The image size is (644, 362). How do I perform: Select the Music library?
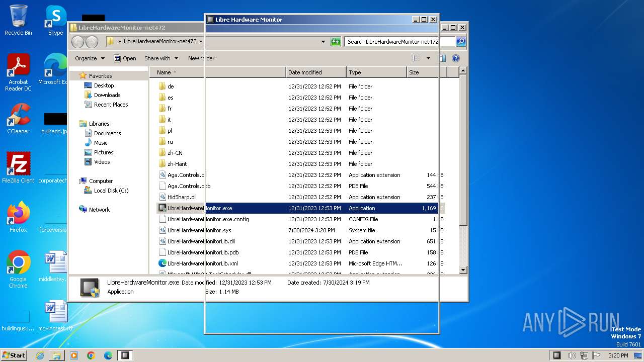point(96,143)
